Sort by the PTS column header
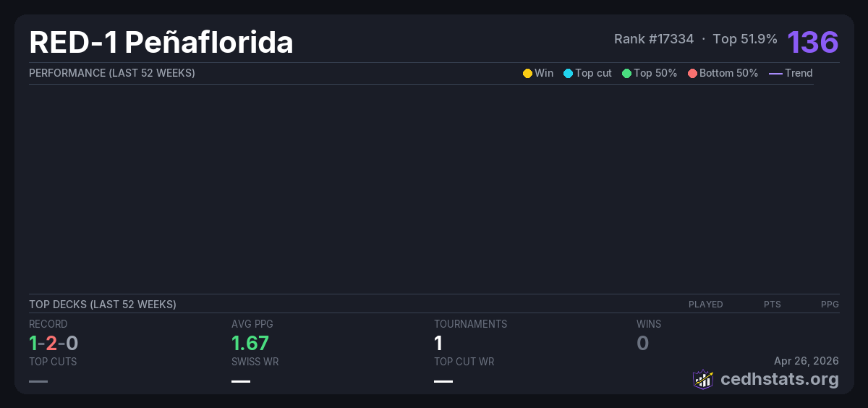This screenshot has height=408, width=868. [x=772, y=305]
